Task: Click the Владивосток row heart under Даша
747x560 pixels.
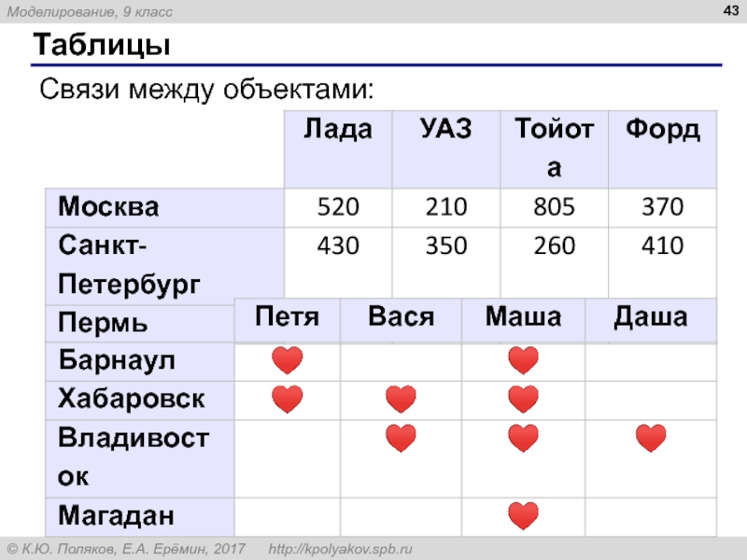Action: coord(650,438)
